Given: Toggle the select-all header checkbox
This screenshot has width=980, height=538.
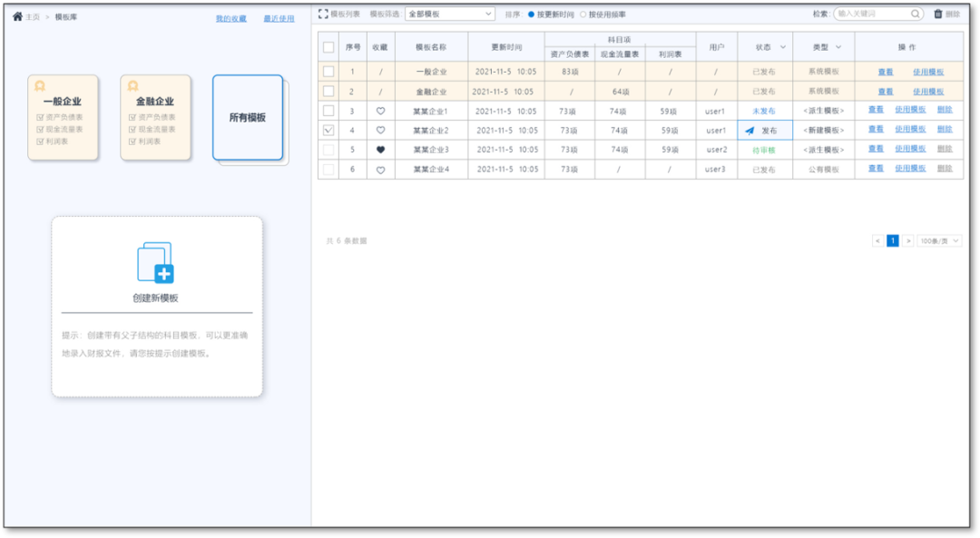Looking at the screenshot, I should [x=328, y=47].
